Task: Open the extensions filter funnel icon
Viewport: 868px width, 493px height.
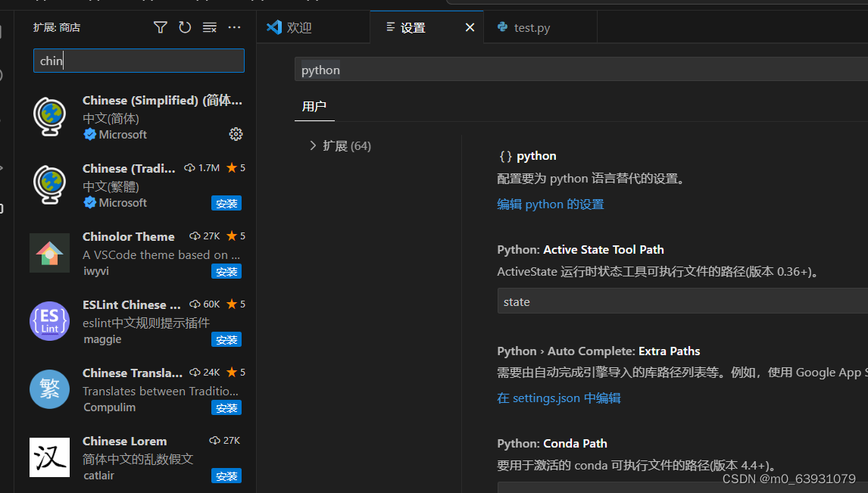Action: point(160,27)
